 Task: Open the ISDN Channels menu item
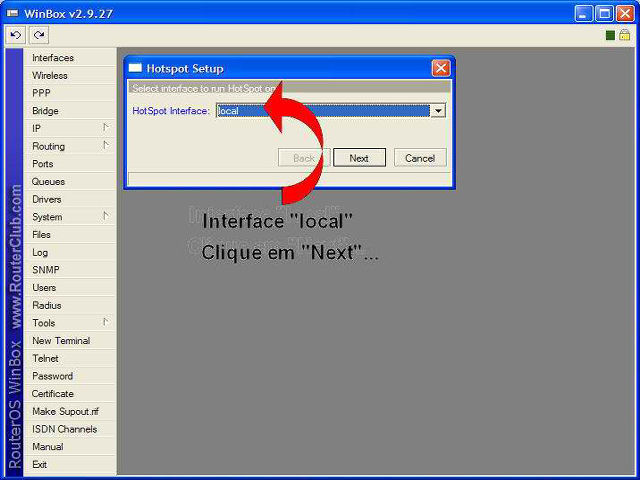70,429
